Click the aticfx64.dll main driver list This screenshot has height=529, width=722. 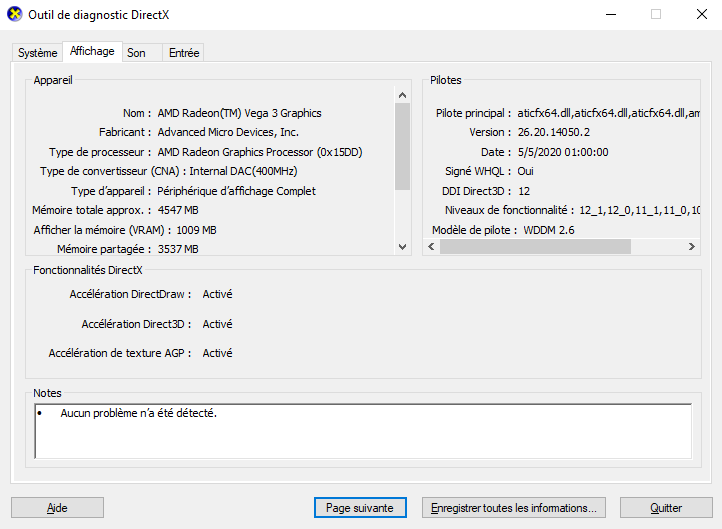tap(608, 113)
